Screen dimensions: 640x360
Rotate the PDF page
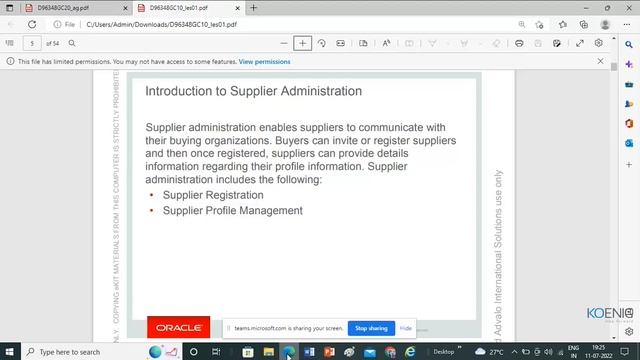tap(322, 43)
